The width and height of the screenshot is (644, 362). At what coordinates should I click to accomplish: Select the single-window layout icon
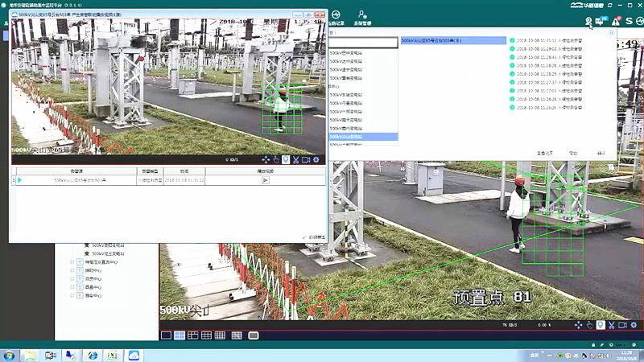pyautogui.click(x=166, y=335)
